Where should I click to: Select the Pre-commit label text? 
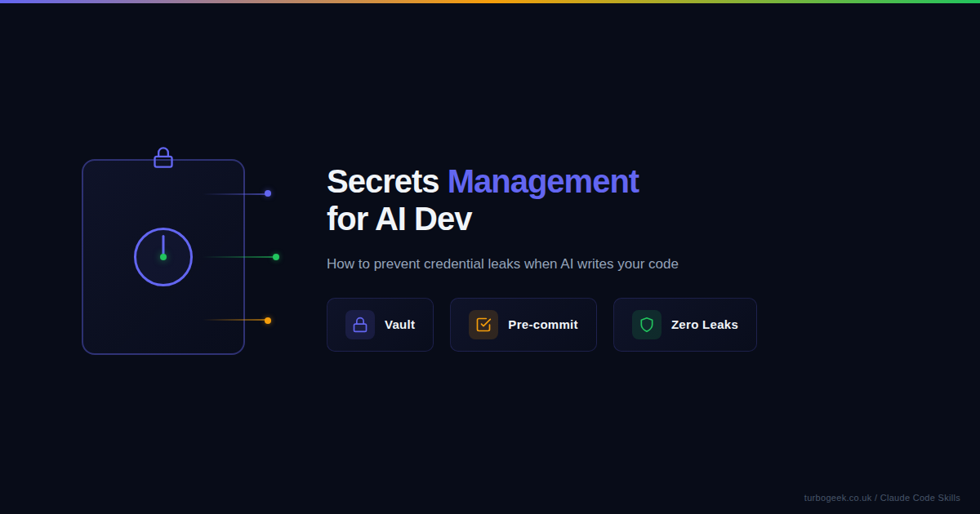click(x=542, y=325)
